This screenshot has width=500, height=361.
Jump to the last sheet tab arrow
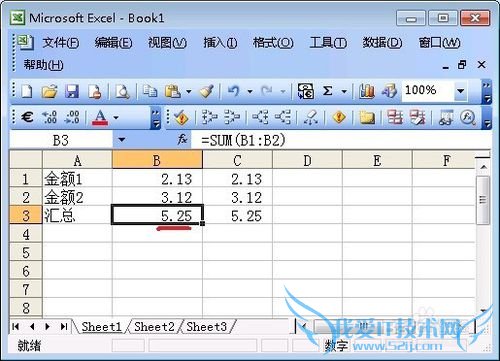pos(64,327)
